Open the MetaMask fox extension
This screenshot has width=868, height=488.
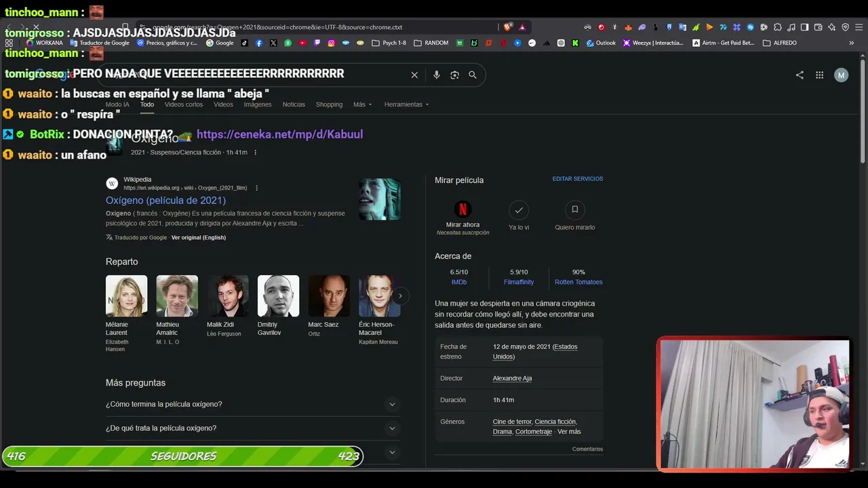click(628, 27)
